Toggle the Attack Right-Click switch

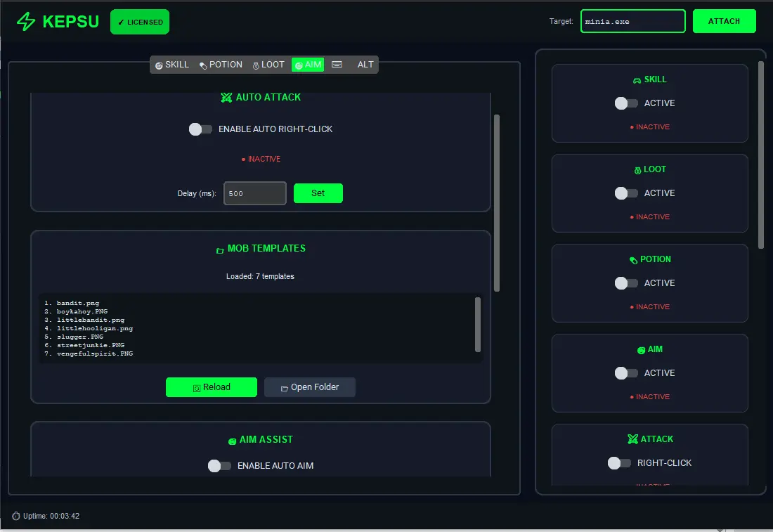click(619, 463)
